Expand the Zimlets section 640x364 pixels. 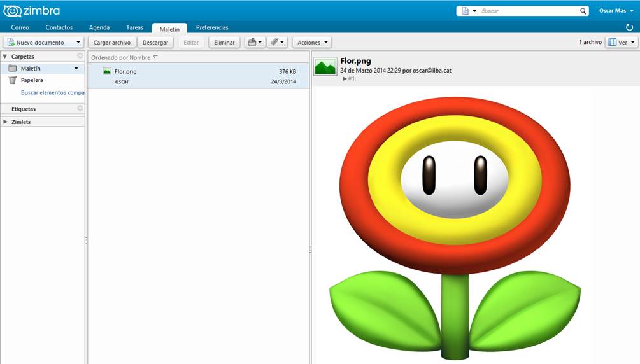5,122
